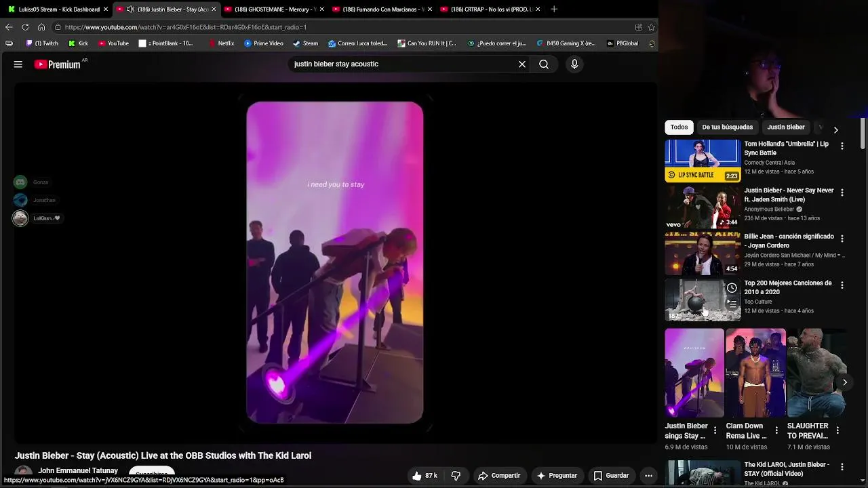
Task: Bookmark this page with the star icon
Action: (x=652, y=27)
